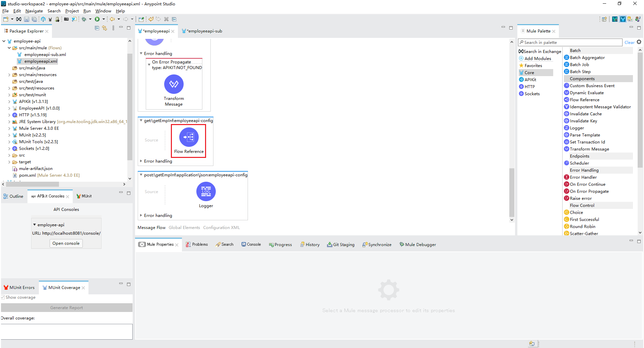The image size is (644, 348).
Task: Click the Package Explorer horizontal scrollbar
Action: (x=33, y=184)
